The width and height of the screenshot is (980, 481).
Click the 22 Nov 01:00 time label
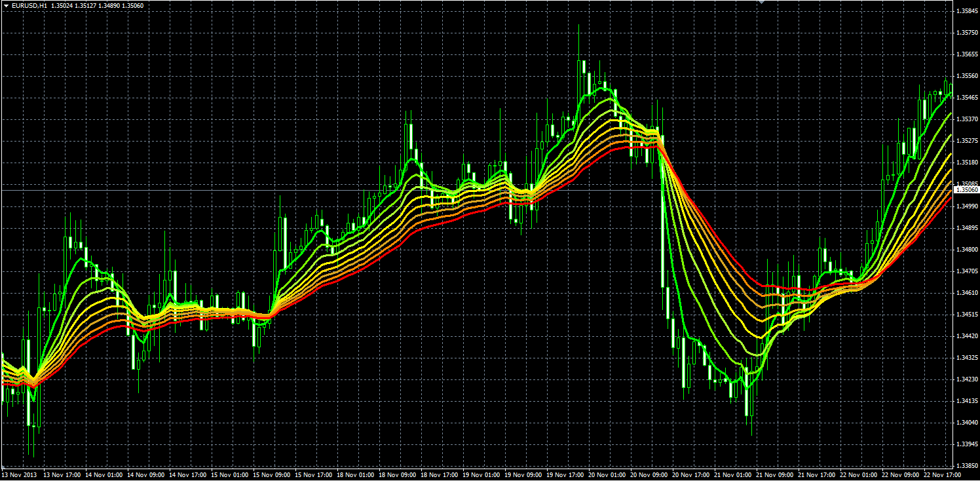click(x=860, y=474)
